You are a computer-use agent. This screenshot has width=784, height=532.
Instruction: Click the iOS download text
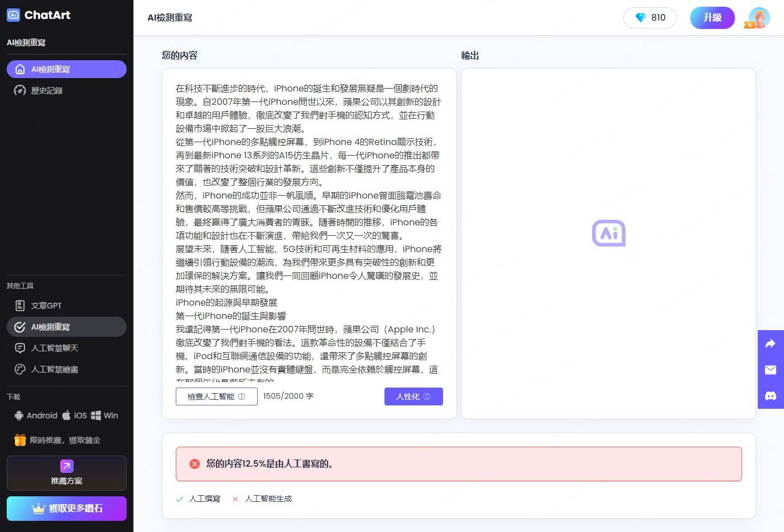pyautogui.click(x=80, y=415)
